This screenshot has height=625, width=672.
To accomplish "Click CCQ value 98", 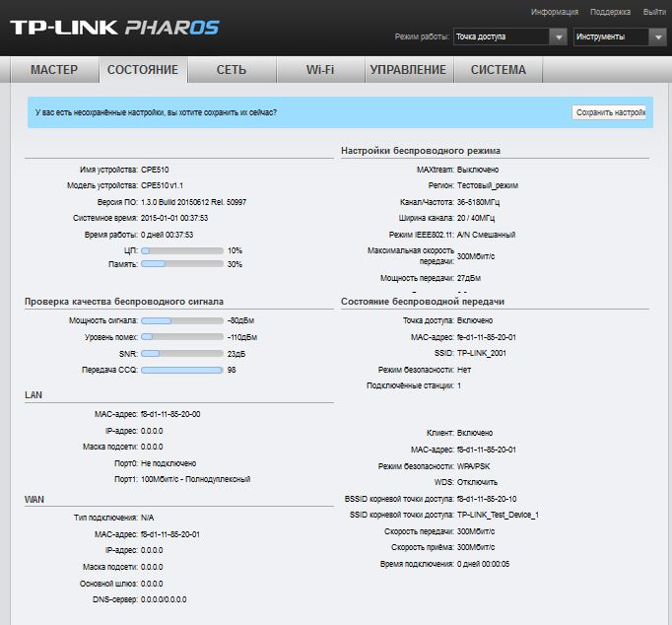I will 232,370.
